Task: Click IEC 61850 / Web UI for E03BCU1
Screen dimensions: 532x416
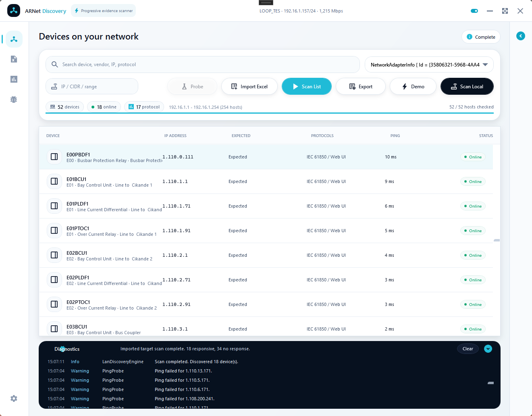Action: pos(326,329)
